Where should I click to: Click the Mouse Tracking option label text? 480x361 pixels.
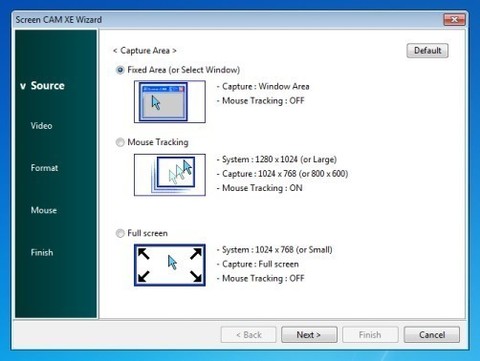pyautogui.click(x=158, y=142)
